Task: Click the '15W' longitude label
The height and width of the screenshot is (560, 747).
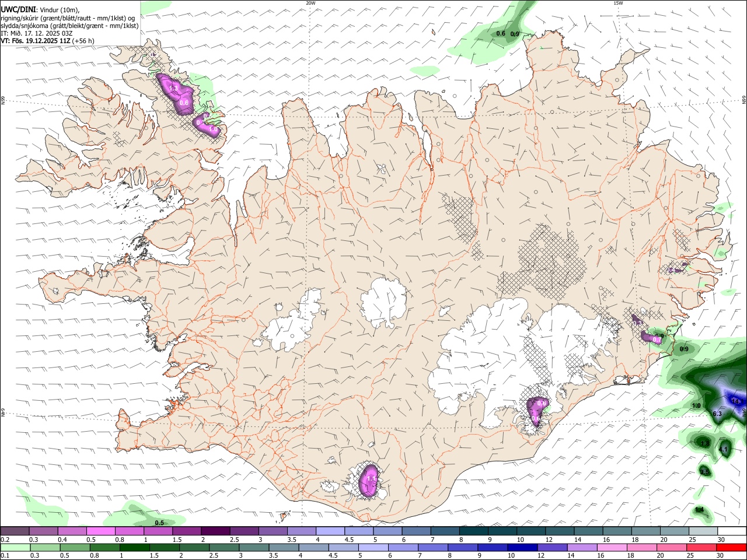Action: pos(618,3)
